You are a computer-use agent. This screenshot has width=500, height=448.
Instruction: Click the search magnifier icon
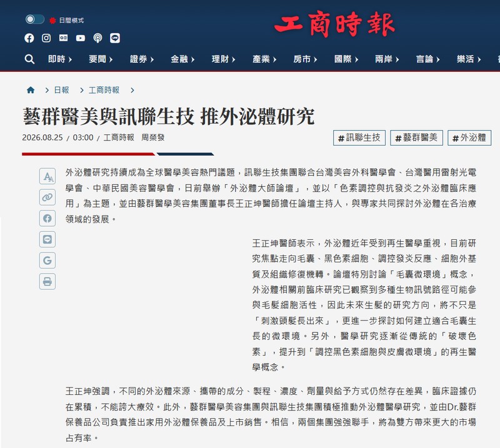29,59
